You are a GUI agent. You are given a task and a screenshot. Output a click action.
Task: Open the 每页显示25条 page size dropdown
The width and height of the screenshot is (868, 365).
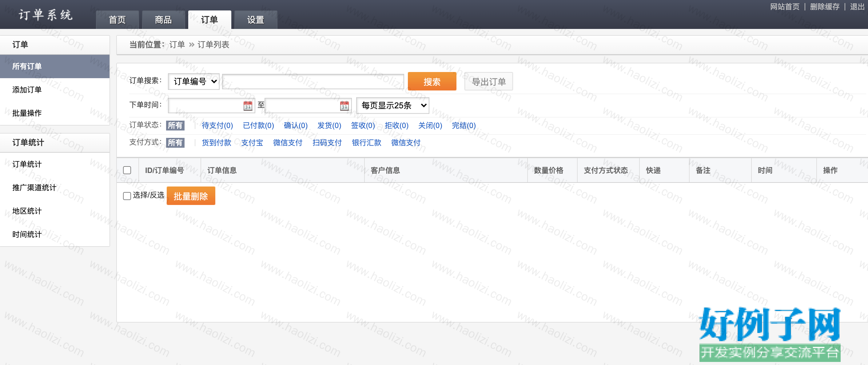(x=392, y=106)
